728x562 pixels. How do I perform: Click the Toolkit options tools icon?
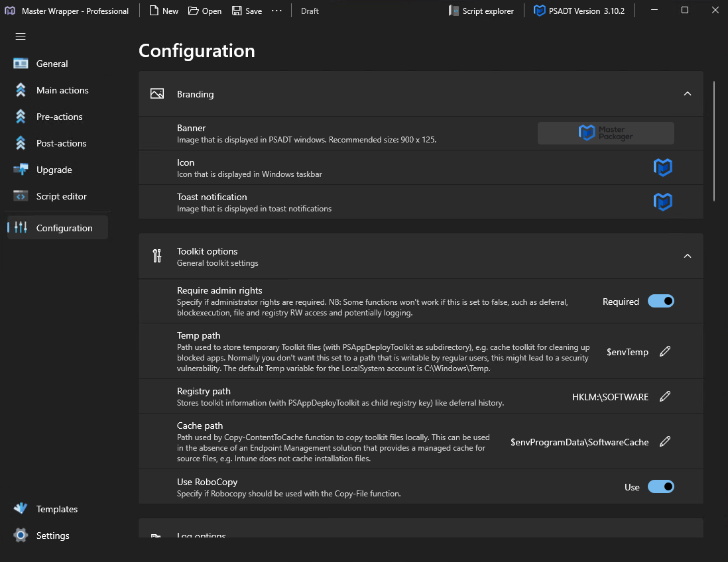(x=157, y=256)
